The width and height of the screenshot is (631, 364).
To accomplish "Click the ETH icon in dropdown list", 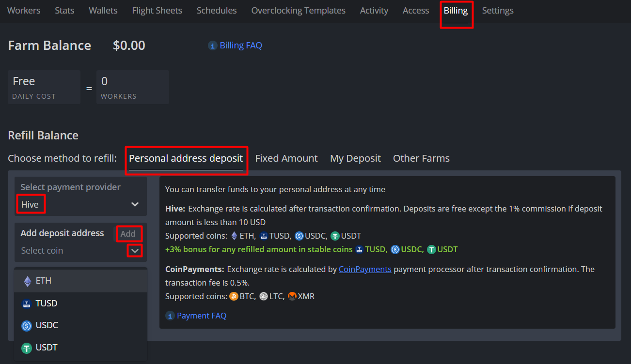I will coord(28,281).
